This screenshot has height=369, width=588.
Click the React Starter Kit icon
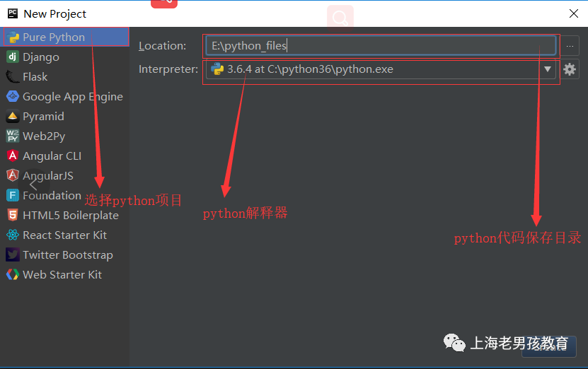coord(13,235)
